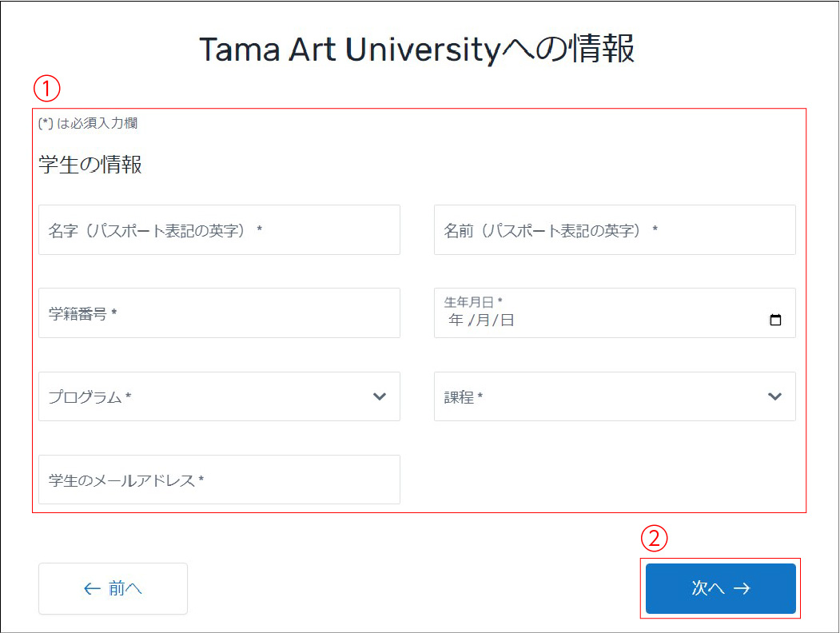Click into the 学籍番号 input field

(219, 313)
